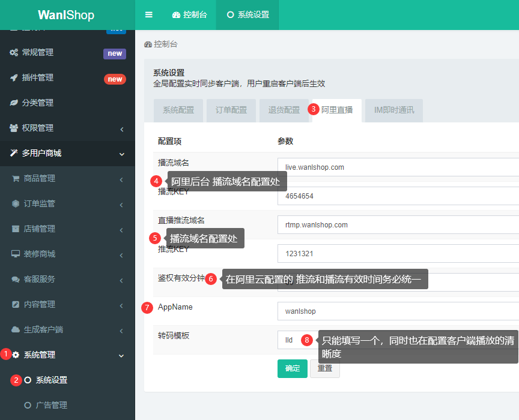Screen dimensions: 519x420
Task: Expand the 内容管理 chevron
Action: [121, 306]
